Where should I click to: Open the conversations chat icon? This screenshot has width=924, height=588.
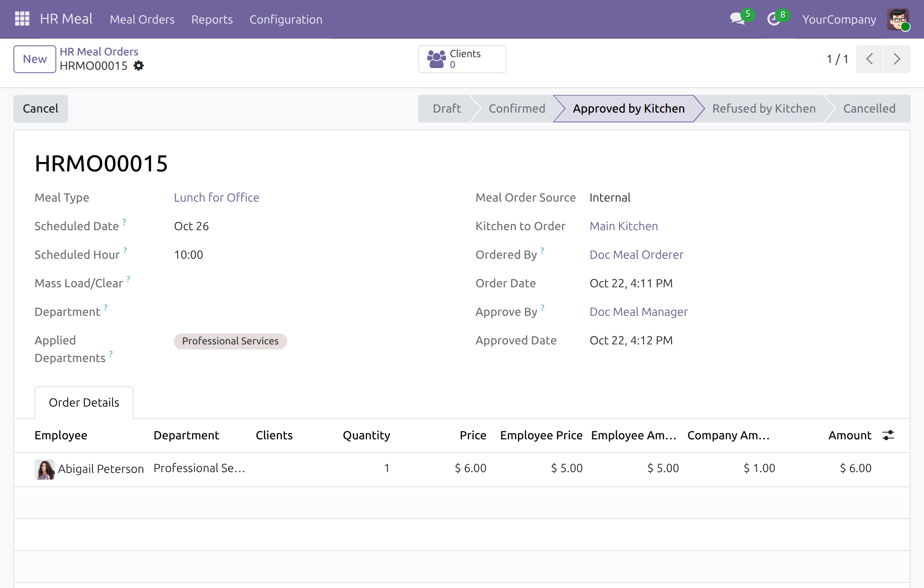738,19
